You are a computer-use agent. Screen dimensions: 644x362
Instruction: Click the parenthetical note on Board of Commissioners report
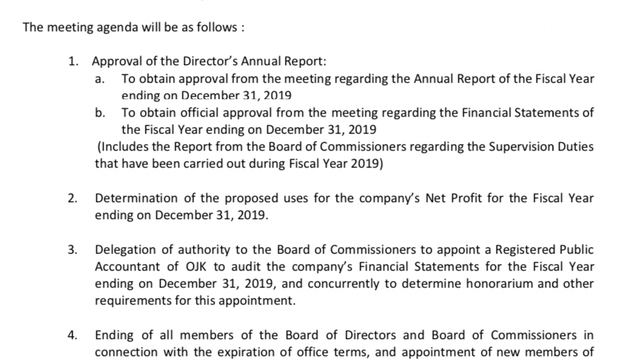344,155
